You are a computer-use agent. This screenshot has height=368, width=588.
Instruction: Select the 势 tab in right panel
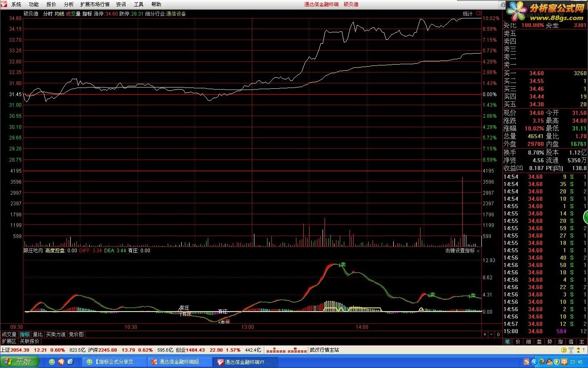(x=550, y=342)
